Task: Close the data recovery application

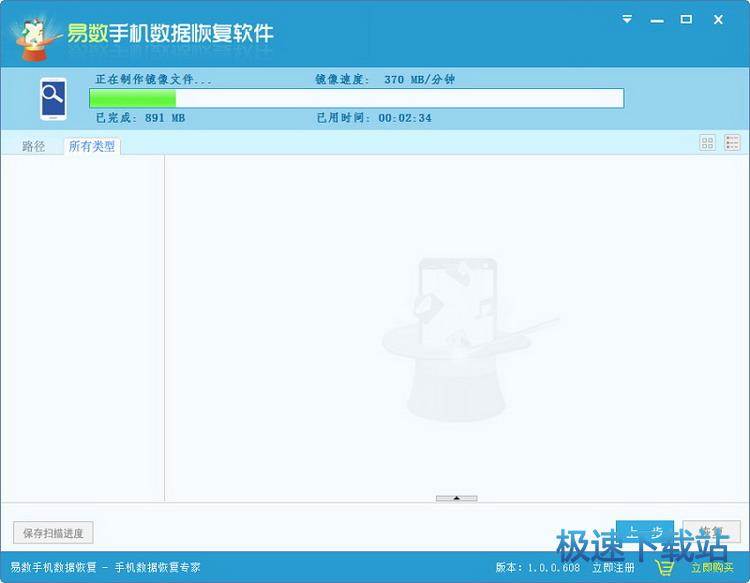Action: click(x=718, y=20)
